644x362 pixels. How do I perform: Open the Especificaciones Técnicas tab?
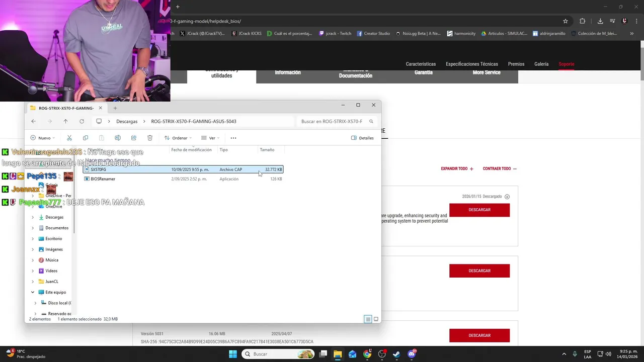pyautogui.click(x=472, y=64)
